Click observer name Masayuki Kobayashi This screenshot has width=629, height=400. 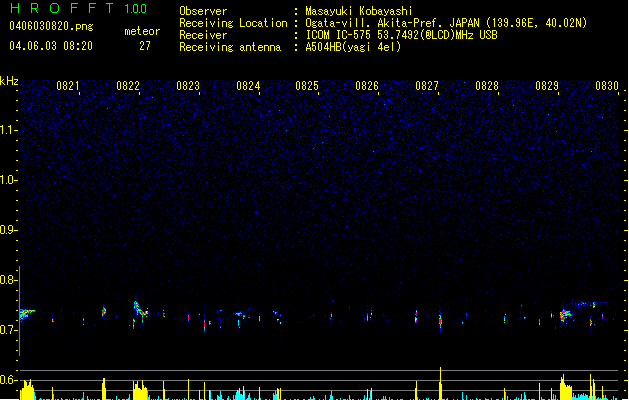(x=359, y=11)
